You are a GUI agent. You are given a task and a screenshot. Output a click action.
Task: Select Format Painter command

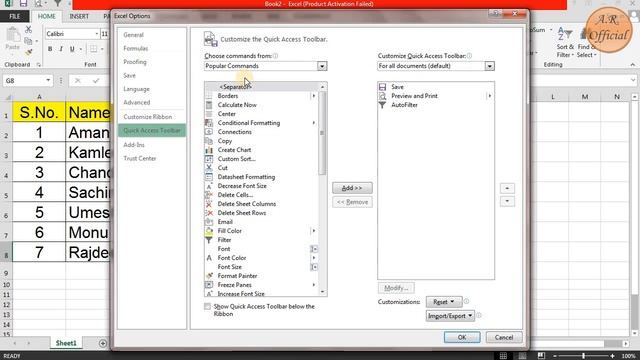(x=261, y=276)
